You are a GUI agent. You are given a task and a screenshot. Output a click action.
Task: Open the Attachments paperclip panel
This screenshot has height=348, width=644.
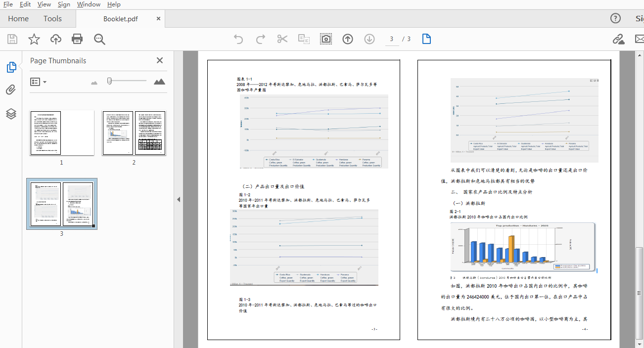point(11,90)
